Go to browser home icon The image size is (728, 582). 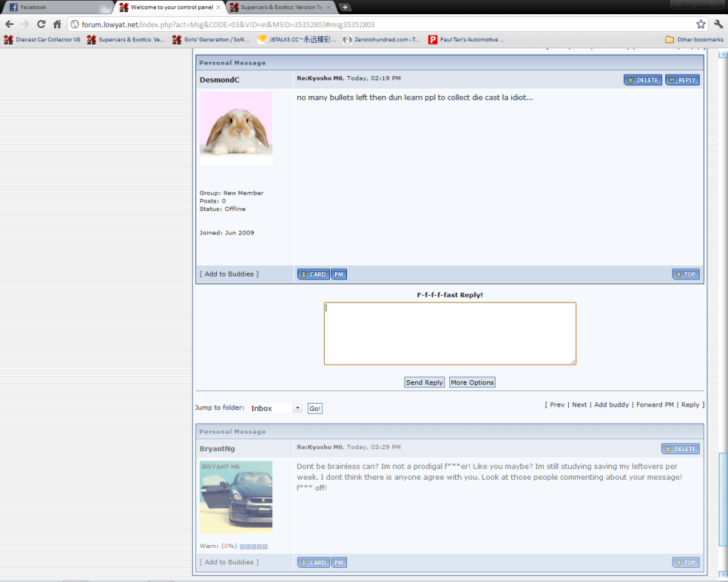pyautogui.click(x=58, y=24)
